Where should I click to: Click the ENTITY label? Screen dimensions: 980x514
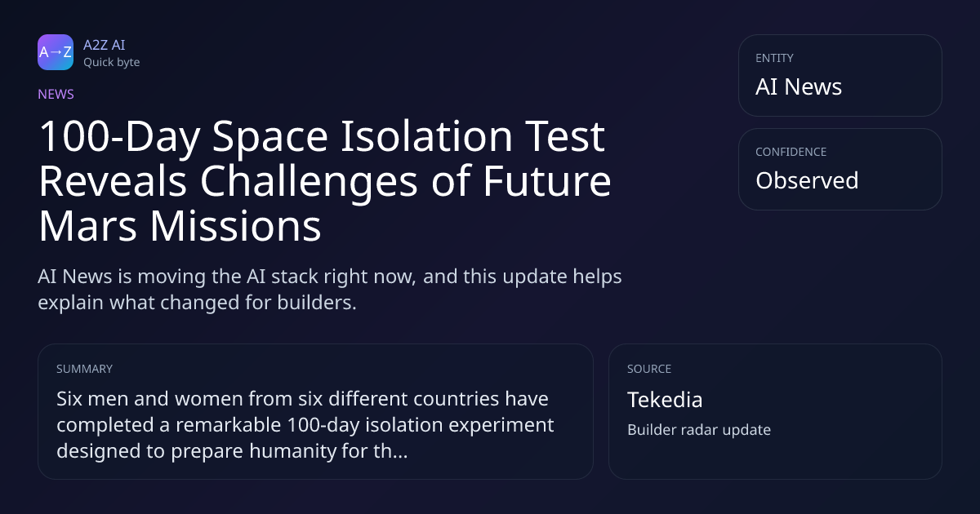click(x=774, y=58)
